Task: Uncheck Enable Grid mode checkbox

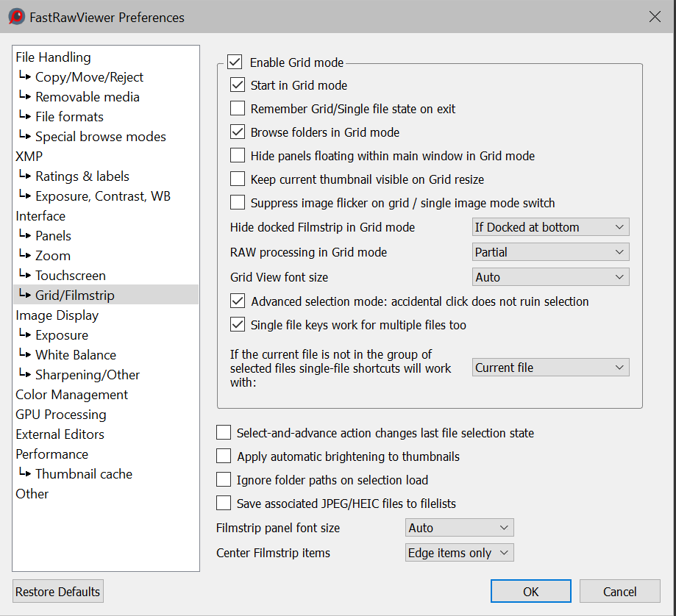Action: (x=235, y=62)
